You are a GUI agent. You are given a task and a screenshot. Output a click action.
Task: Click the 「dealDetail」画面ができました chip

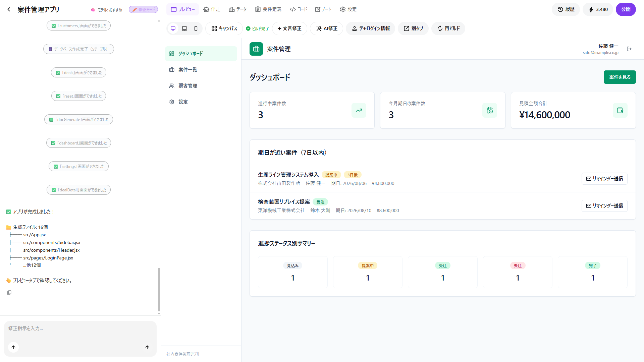(78, 190)
